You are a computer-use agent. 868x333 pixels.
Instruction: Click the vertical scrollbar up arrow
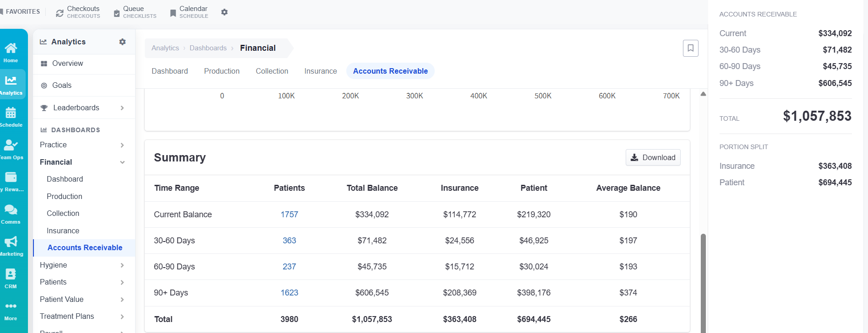pos(703,94)
